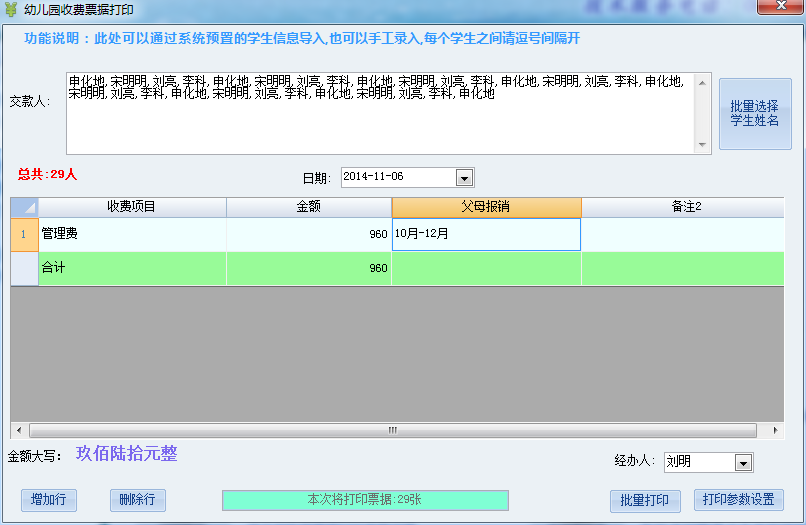The height and width of the screenshot is (525, 806).
Task: Click the 批量选择学生姓名 button
Action: click(x=755, y=114)
